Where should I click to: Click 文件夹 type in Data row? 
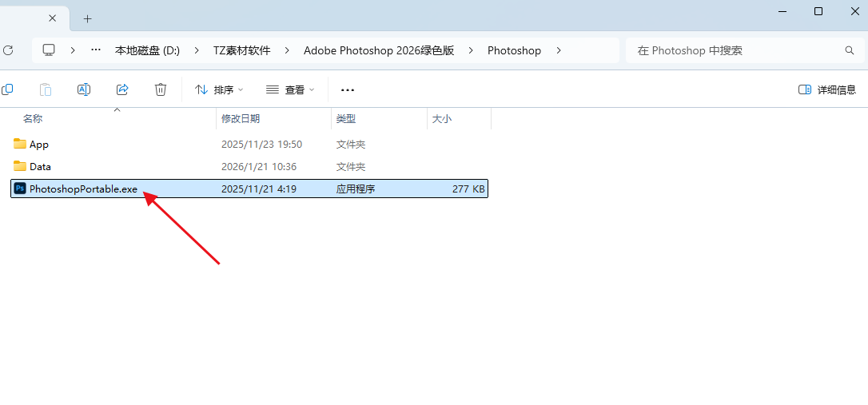351,166
